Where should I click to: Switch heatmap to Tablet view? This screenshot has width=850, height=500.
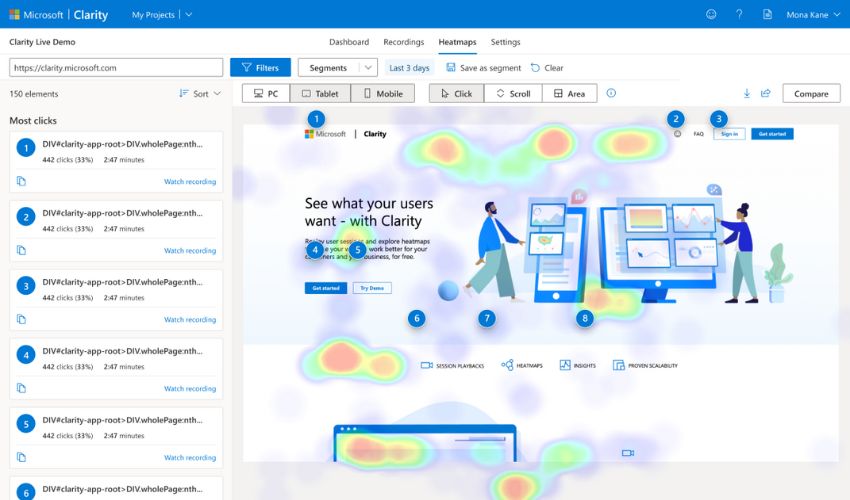pos(320,93)
